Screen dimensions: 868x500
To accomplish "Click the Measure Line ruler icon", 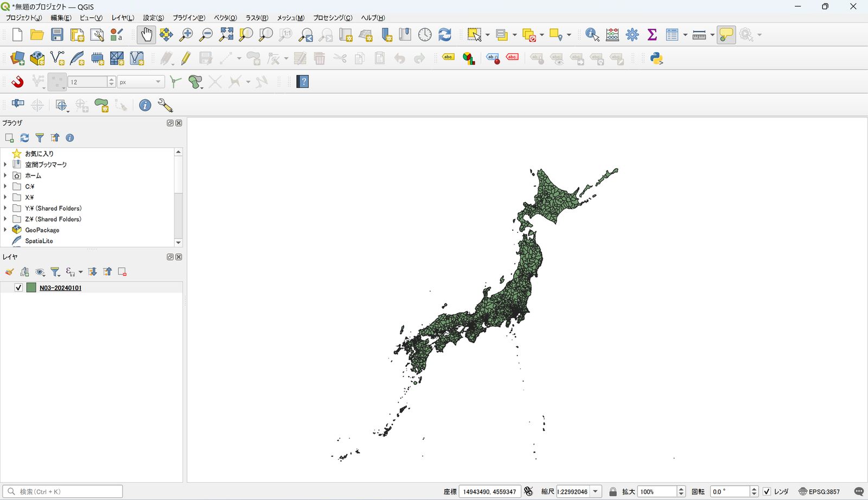I will (x=699, y=35).
